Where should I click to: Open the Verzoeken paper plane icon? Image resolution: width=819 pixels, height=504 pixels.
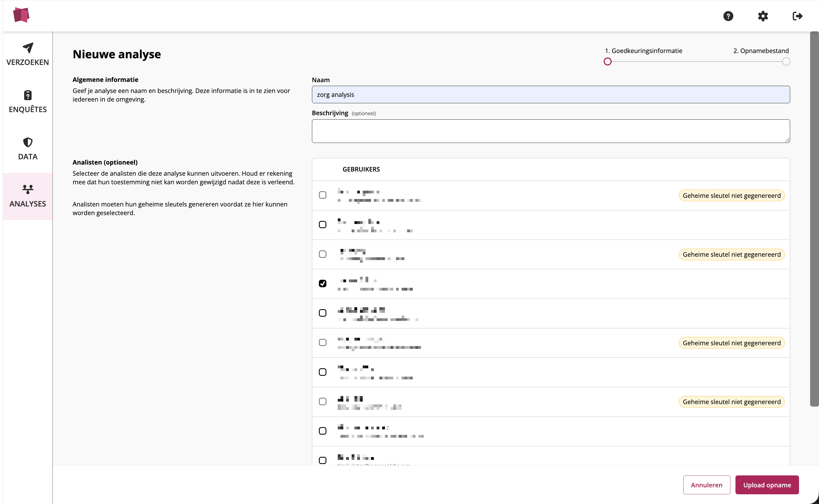28,48
